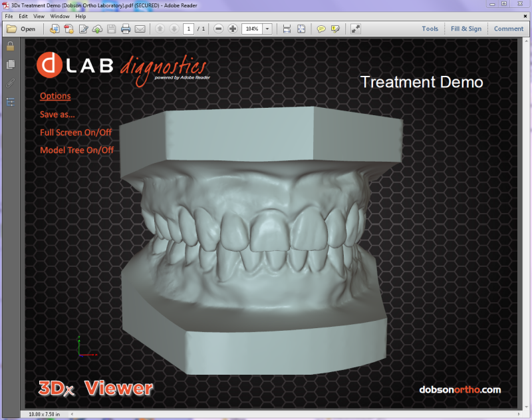Click the cloud upload icon
This screenshot has height=420, width=532.
[97, 29]
